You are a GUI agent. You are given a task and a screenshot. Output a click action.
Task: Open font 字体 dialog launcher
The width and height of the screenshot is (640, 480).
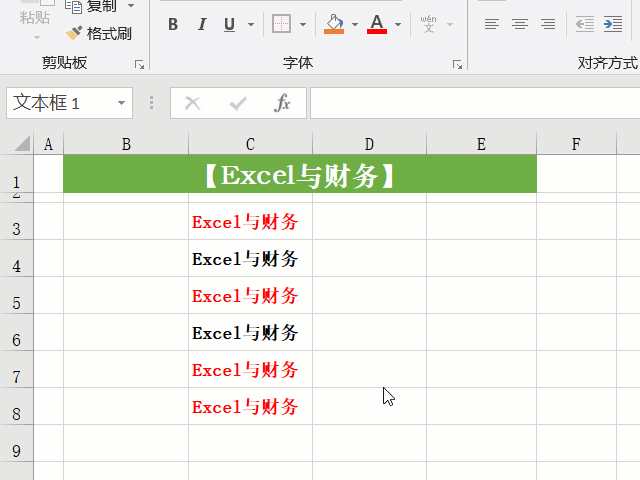tap(457, 64)
